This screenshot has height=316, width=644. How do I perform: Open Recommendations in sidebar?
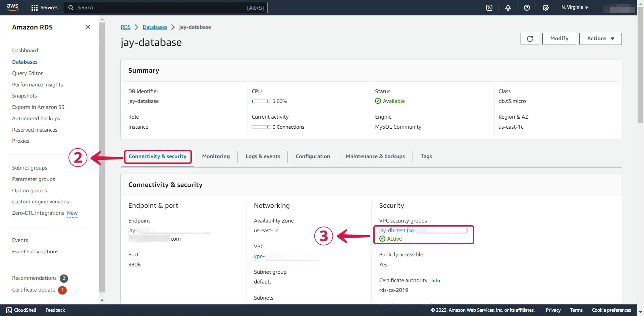click(x=34, y=278)
